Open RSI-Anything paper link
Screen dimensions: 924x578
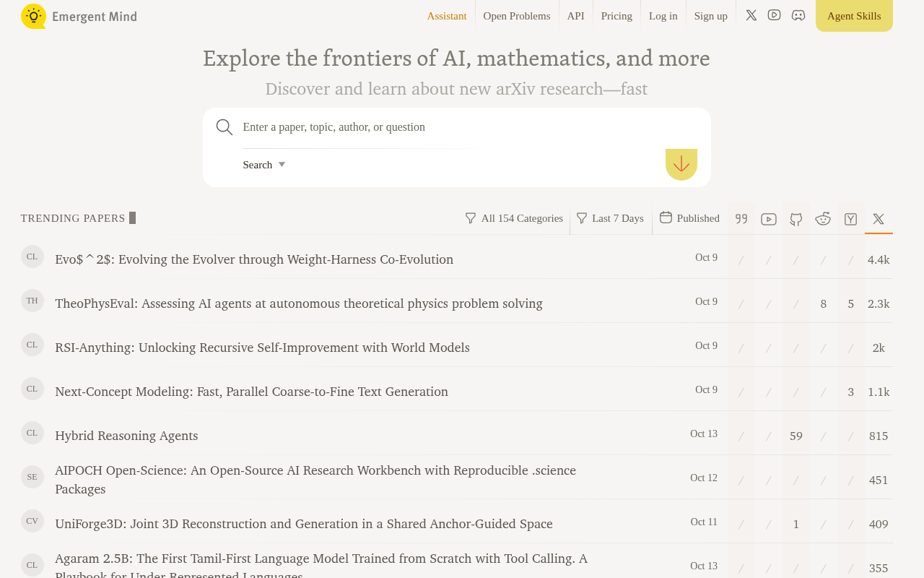coord(262,348)
